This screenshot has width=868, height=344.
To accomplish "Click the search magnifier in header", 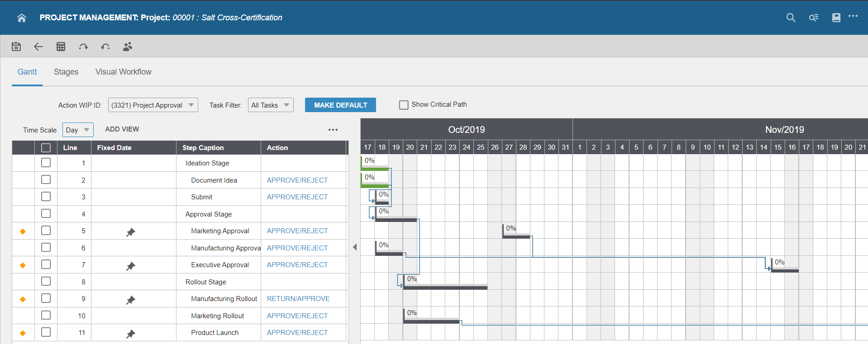I will [791, 18].
